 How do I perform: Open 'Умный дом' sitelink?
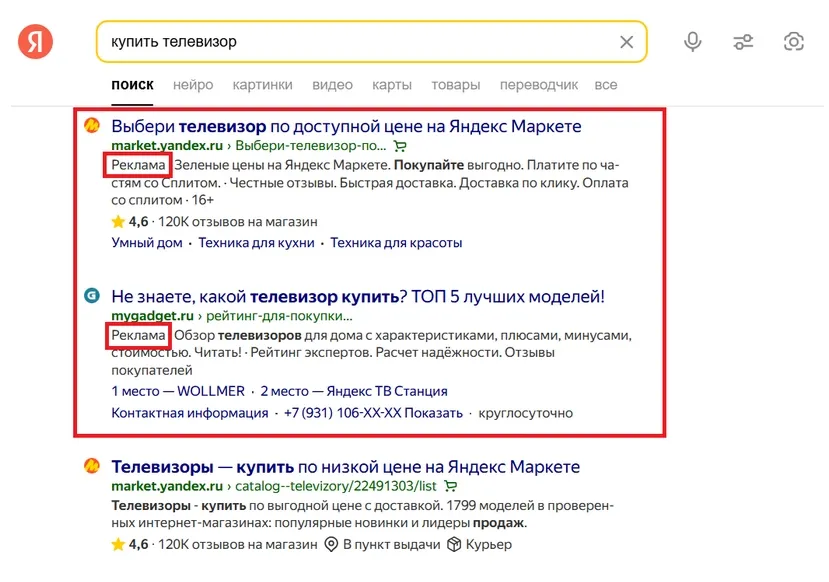(x=147, y=243)
